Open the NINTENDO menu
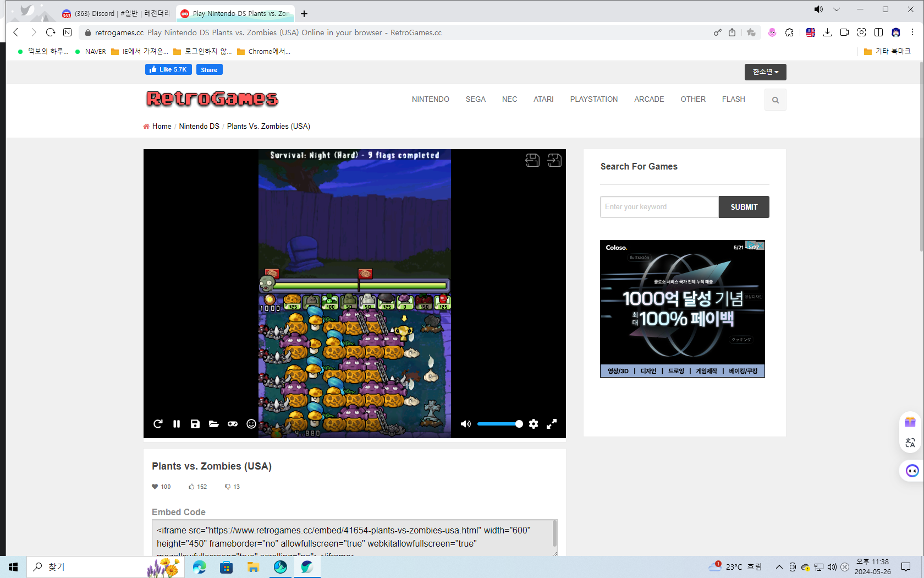924x578 pixels. [x=431, y=99]
